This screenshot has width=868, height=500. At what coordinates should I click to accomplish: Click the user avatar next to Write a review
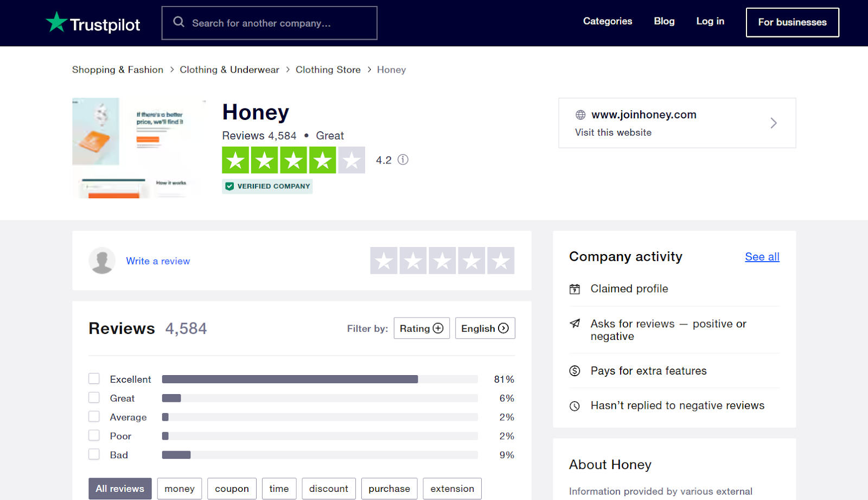(x=102, y=261)
